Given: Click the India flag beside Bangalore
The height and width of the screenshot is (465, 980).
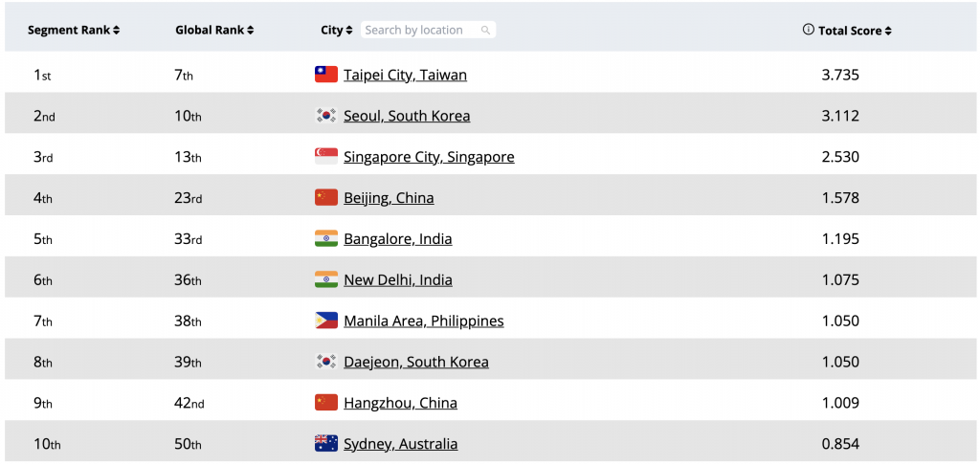Looking at the screenshot, I should (326, 238).
